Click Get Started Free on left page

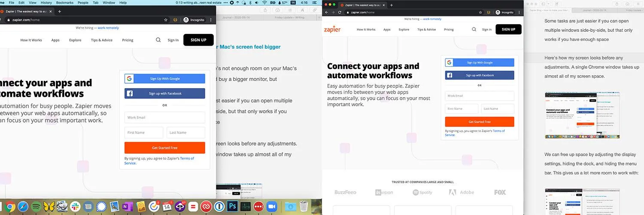pos(165,147)
